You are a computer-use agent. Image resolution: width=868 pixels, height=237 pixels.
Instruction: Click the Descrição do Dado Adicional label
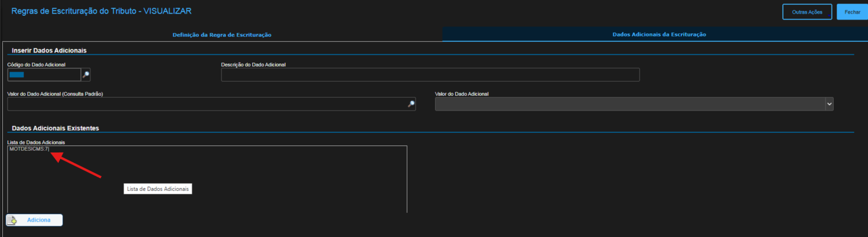click(x=253, y=64)
